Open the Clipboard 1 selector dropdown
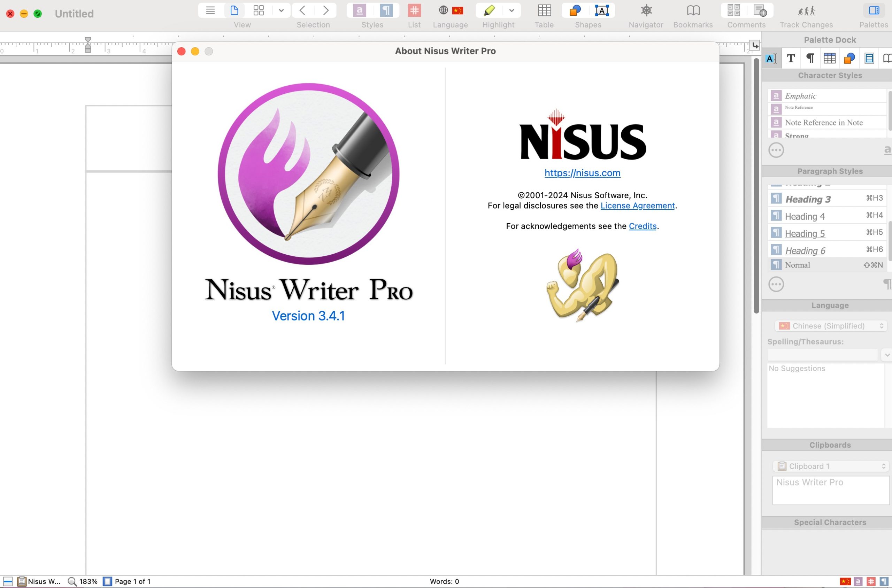Screen dimensions: 892x588 tap(830, 466)
